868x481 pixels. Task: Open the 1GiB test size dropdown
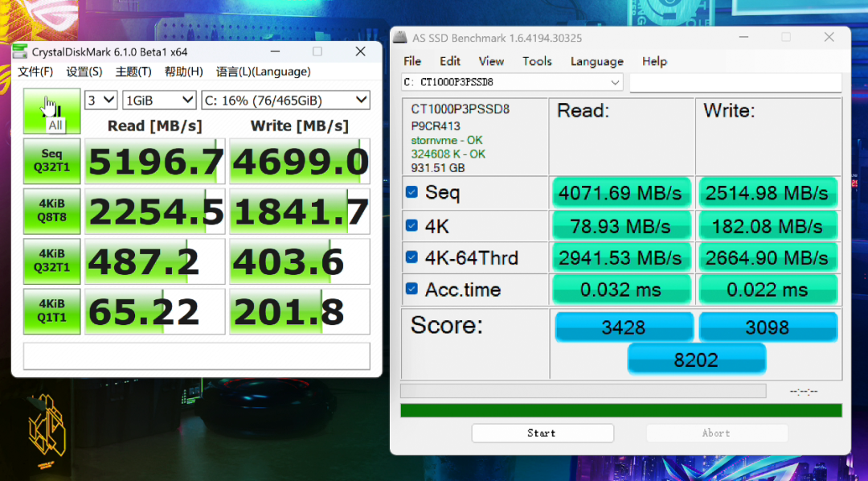tap(159, 101)
